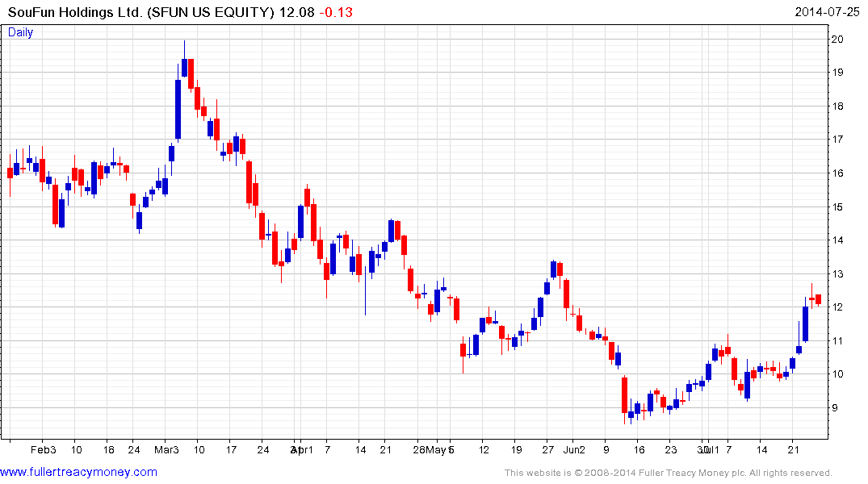The height and width of the screenshot is (484, 868).
Task: Select the 'Daily' interval label
Action: 20,32
